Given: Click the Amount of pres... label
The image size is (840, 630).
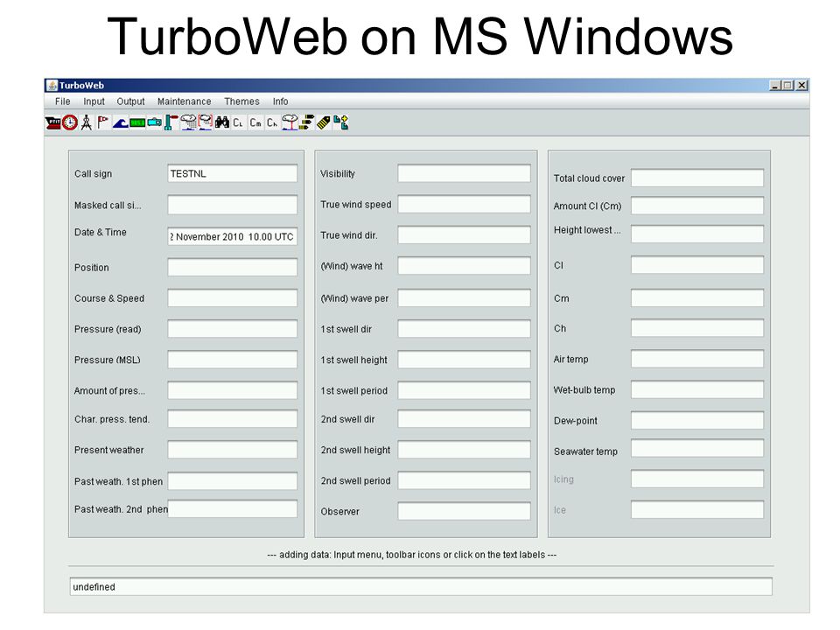Looking at the screenshot, I should (109, 391).
